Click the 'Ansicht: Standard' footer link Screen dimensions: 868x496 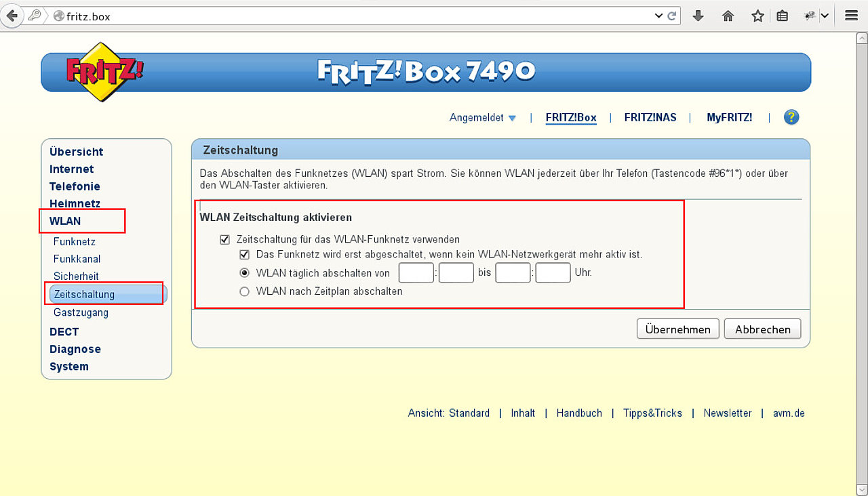coord(449,413)
